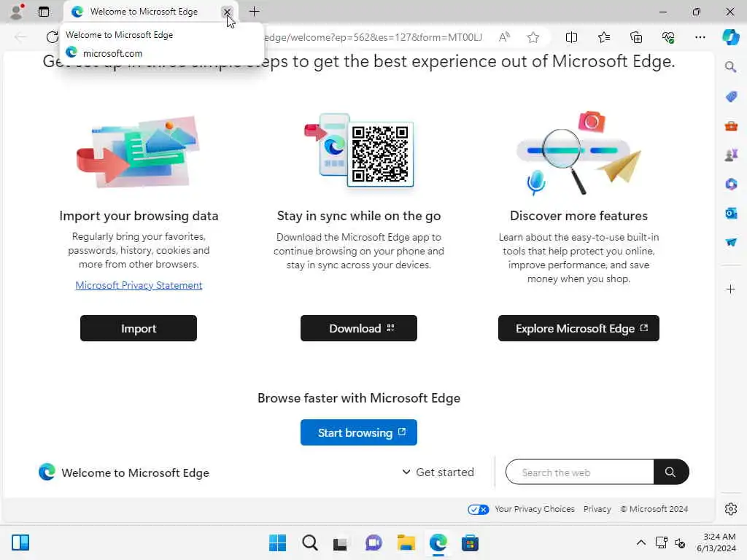Scan the QR code image
Screen dimensions: 747x560
tap(380, 154)
